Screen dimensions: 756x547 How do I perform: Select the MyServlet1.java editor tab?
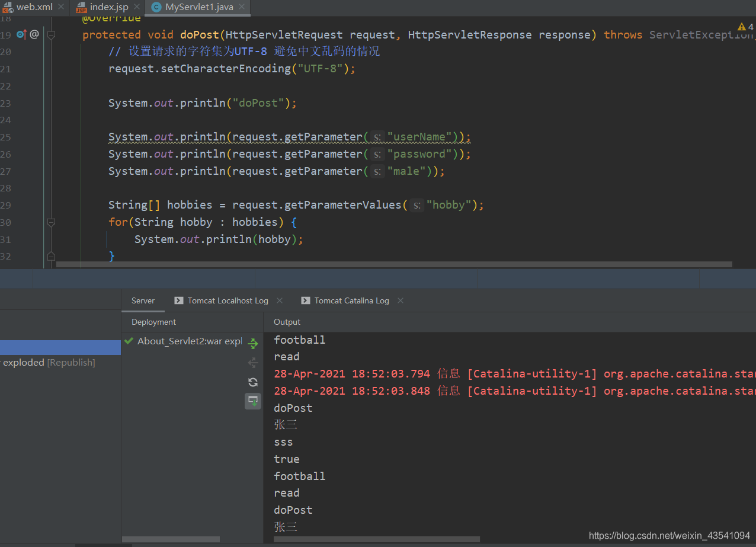pyautogui.click(x=198, y=7)
